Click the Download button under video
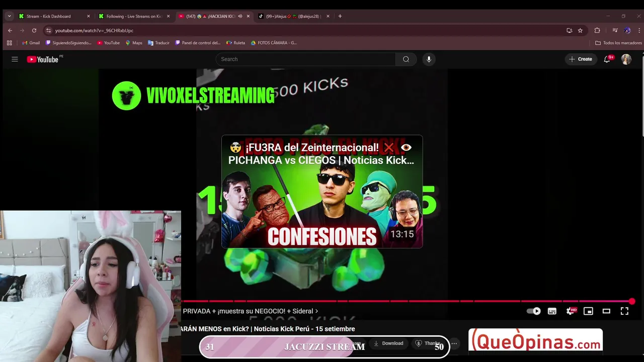644x362 pixels. click(388, 343)
